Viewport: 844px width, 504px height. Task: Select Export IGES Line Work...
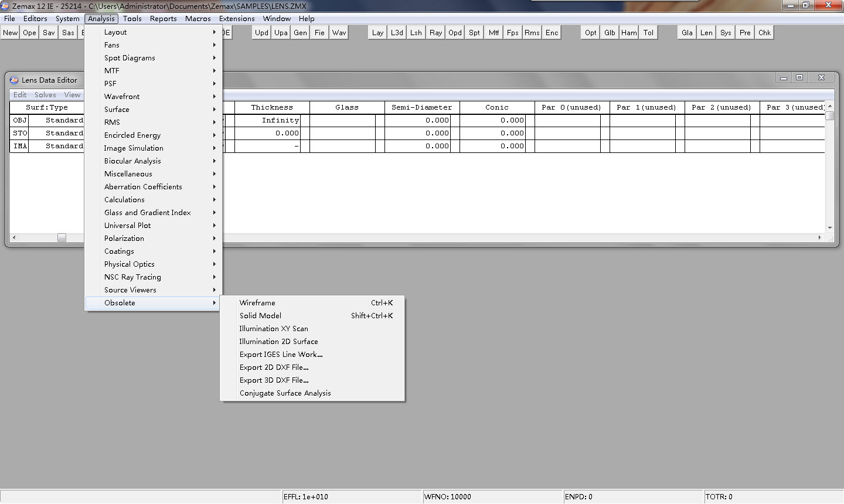312,355
